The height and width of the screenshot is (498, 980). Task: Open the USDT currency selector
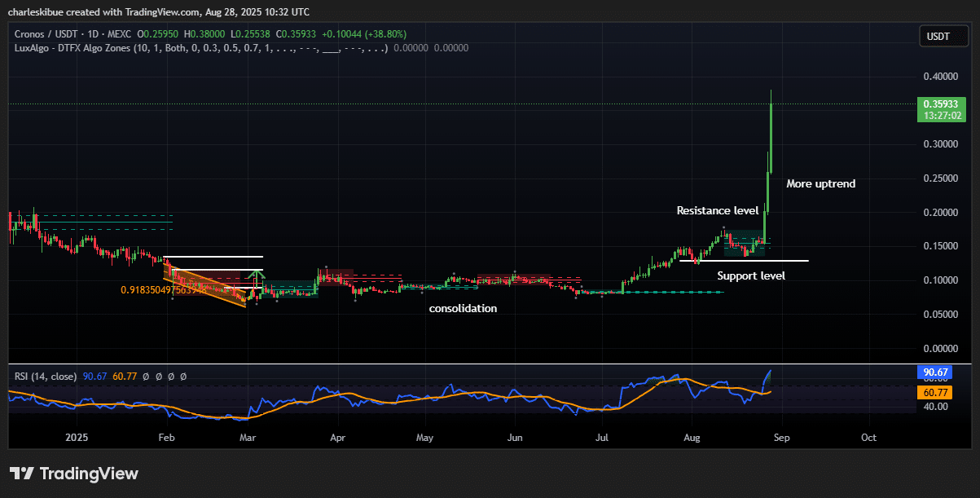(938, 37)
